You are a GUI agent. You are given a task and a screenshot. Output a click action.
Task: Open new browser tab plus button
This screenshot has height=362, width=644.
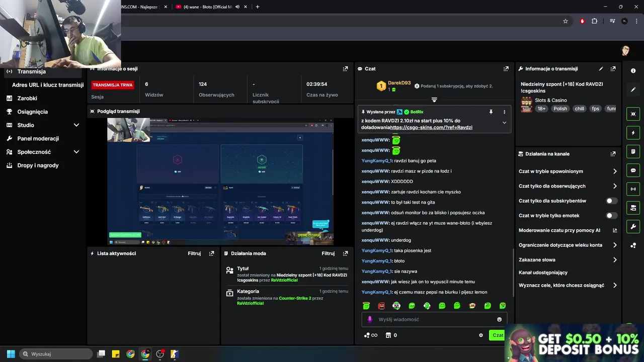(258, 7)
